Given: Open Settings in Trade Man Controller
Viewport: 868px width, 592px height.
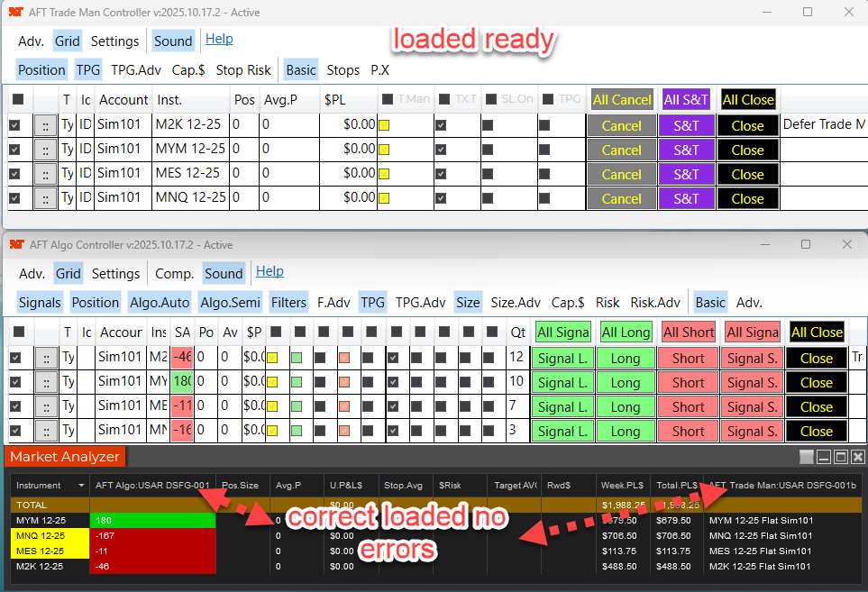Looking at the screenshot, I should (114, 41).
